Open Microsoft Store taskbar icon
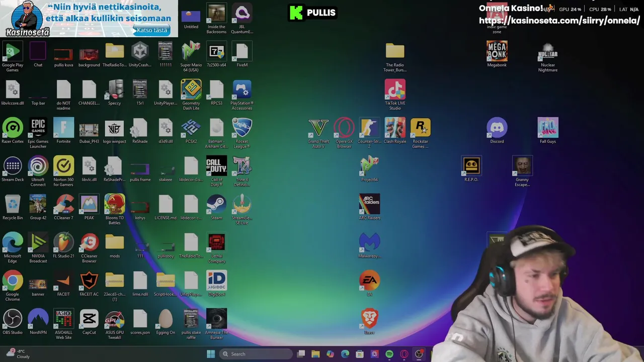 point(360,354)
